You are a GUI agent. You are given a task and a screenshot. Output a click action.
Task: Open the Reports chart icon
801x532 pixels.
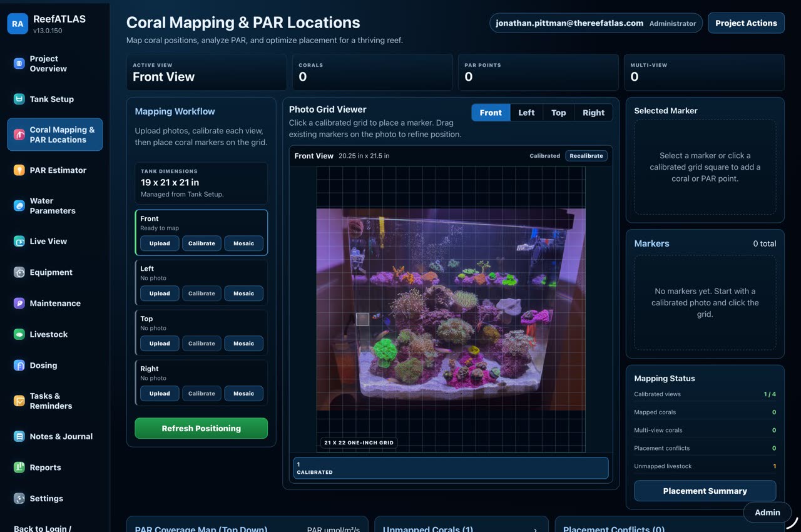tap(19, 468)
